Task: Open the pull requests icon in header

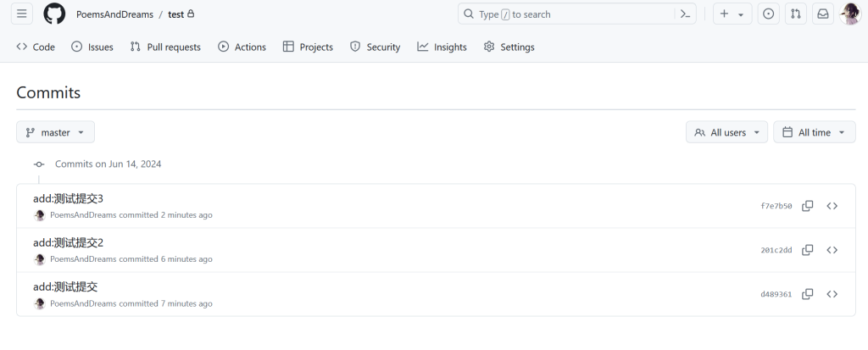Action: (x=795, y=14)
